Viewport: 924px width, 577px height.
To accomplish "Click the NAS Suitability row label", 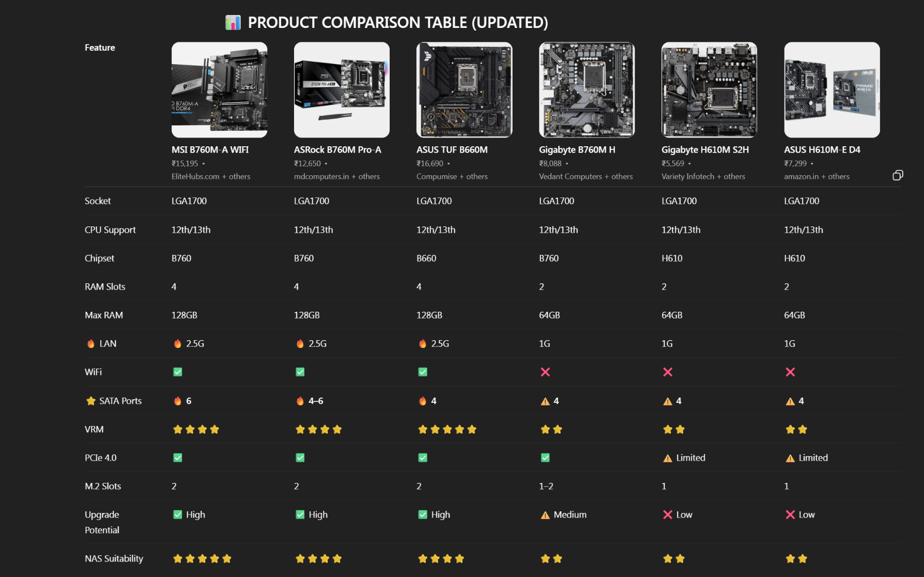I will coord(114,558).
